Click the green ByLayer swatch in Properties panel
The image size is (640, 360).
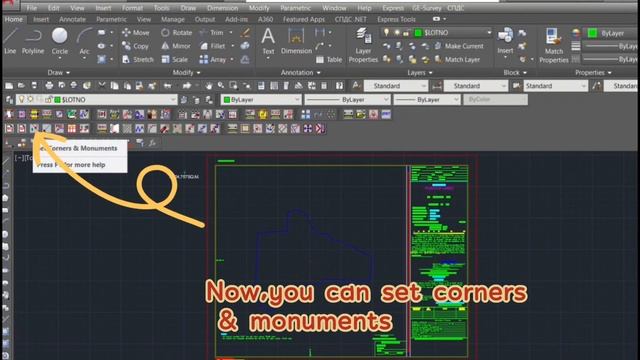click(x=592, y=33)
